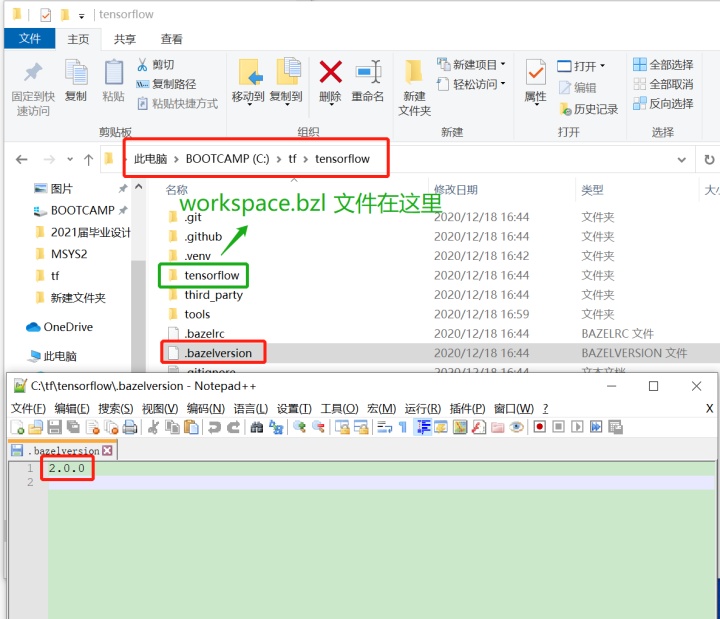This screenshot has width=720, height=619.
Task: Toggle the User defined language icon
Action: tap(441, 428)
